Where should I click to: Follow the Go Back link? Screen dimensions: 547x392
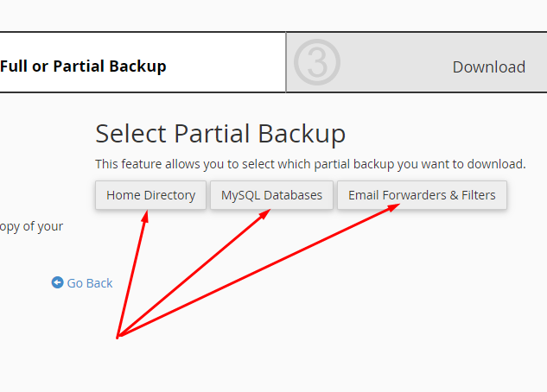(x=89, y=283)
